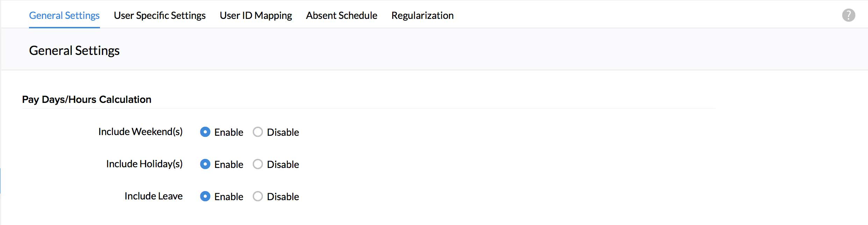
Task: Select Disable radio for Include Holiday(s)
Action: pyautogui.click(x=258, y=164)
